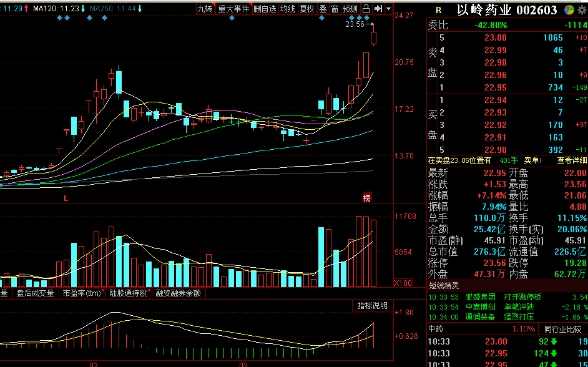
Task: Click the 复权 adjustment button
Action: (306, 9)
